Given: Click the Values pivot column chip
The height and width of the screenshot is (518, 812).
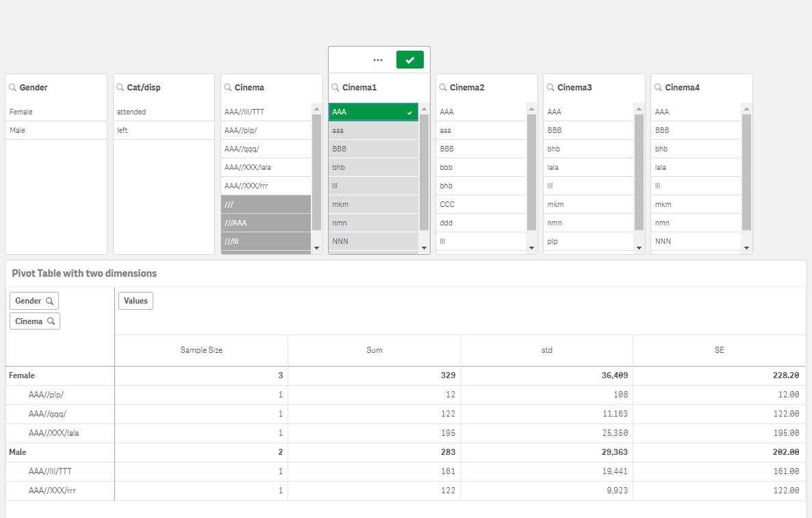Looking at the screenshot, I should tap(136, 300).
